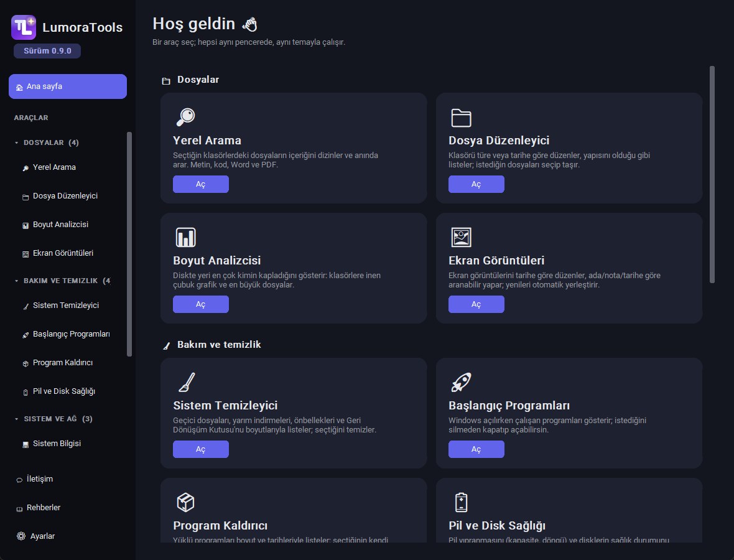Click the LumoraTools logo icon
Viewport: 734px width, 560px height.
click(24, 27)
